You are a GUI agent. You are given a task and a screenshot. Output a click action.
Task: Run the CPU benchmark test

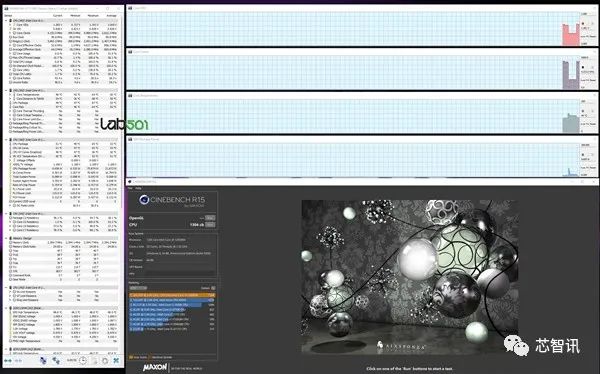pyautogui.click(x=210, y=225)
